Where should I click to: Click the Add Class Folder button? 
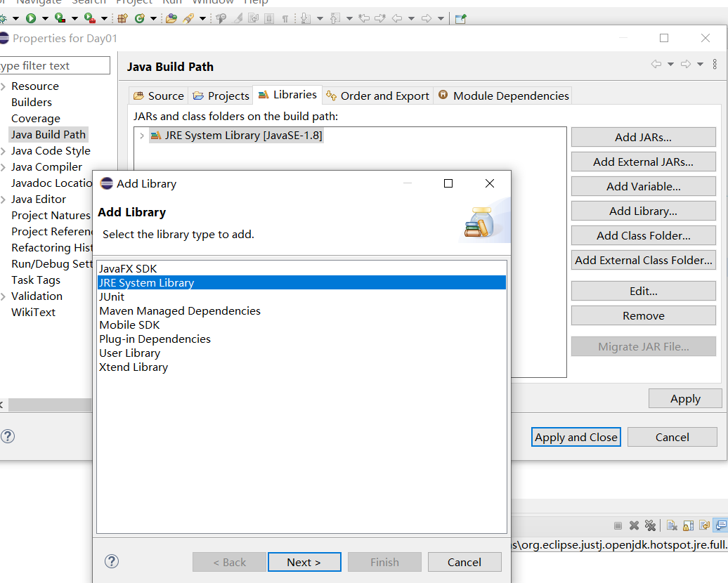(643, 236)
